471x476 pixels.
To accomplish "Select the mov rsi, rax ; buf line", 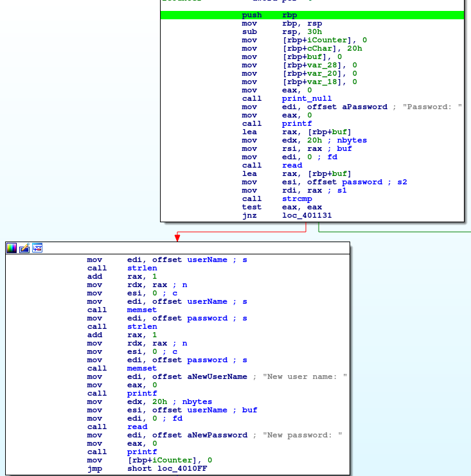I will point(297,149).
